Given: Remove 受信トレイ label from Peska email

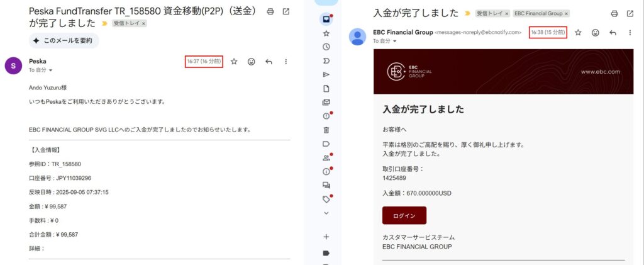Looking at the screenshot, I should pos(143,24).
